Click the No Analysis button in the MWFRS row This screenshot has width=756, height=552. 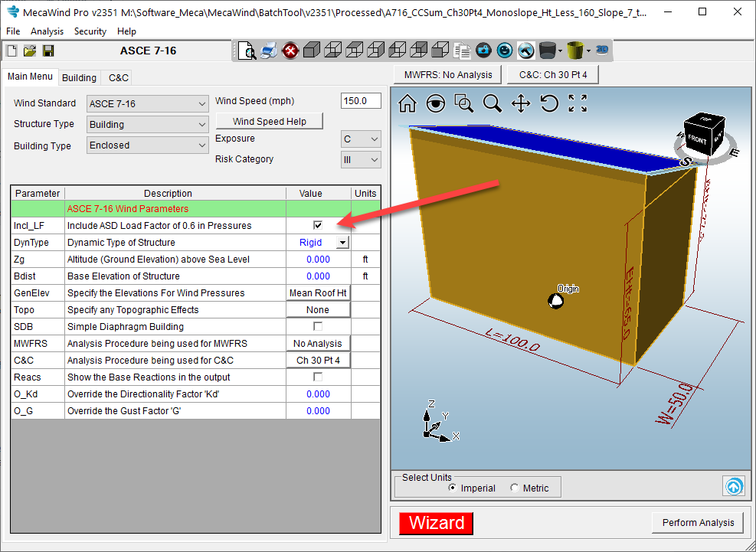click(318, 343)
